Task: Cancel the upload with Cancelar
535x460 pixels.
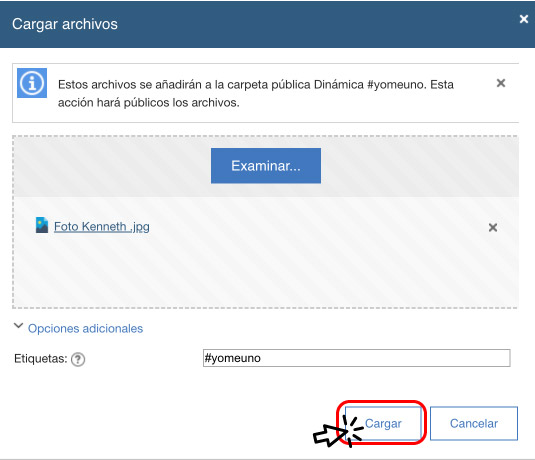Action: 474,423
